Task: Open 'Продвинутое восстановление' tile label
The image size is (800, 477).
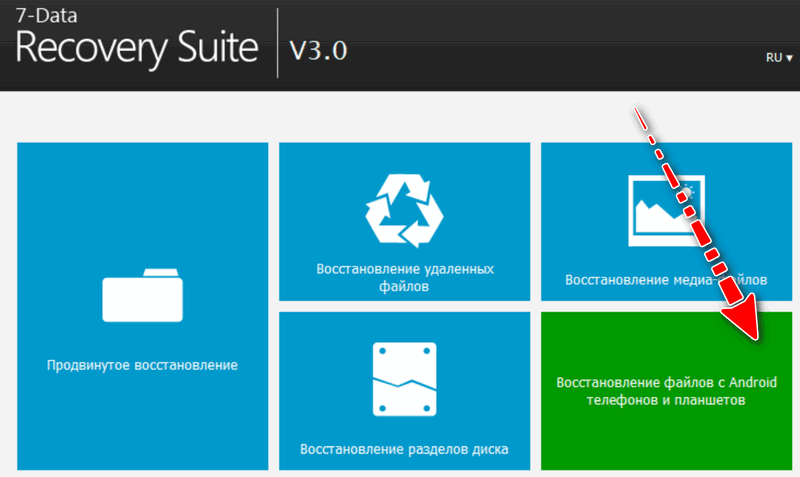Action: pyautogui.click(x=142, y=365)
